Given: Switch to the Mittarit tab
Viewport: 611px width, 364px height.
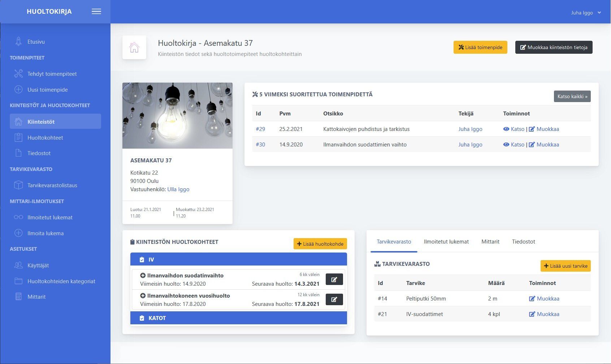Looking at the screenshot, I should 490,242.
